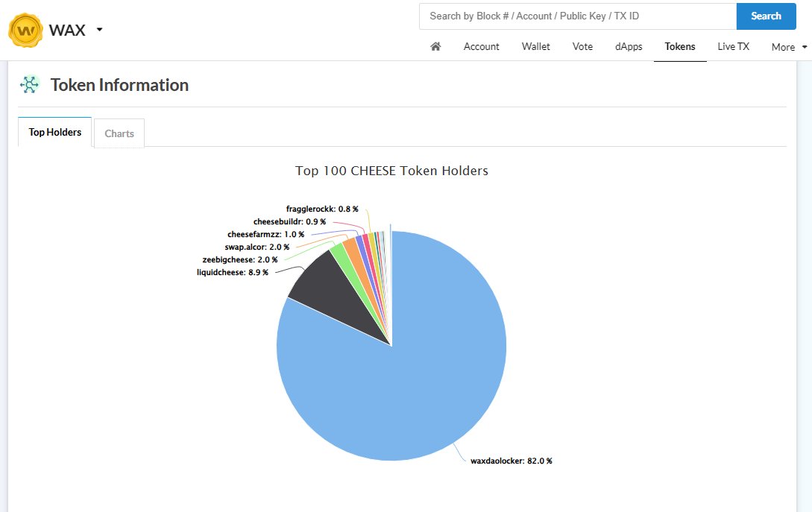Open the Wallet menu item
The height and width of the screenshot is (512, 812).
click(x=535, y=47)
